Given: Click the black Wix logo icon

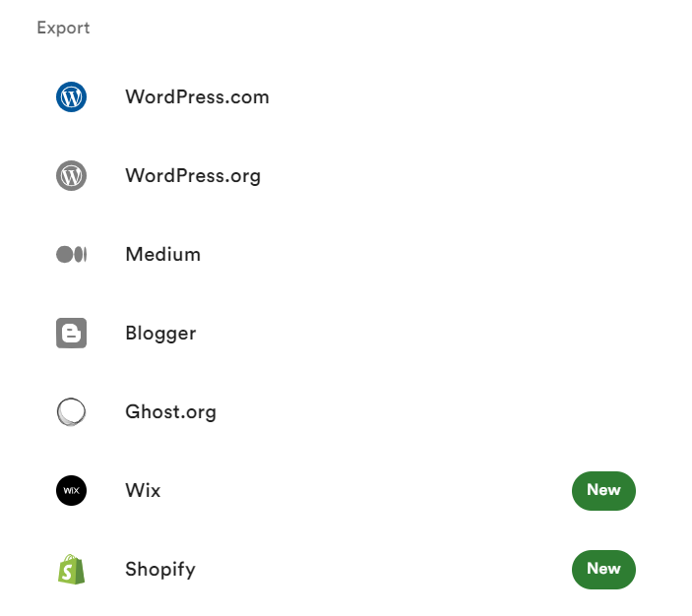Looking at the screenshot, I should tap(71, 491).
